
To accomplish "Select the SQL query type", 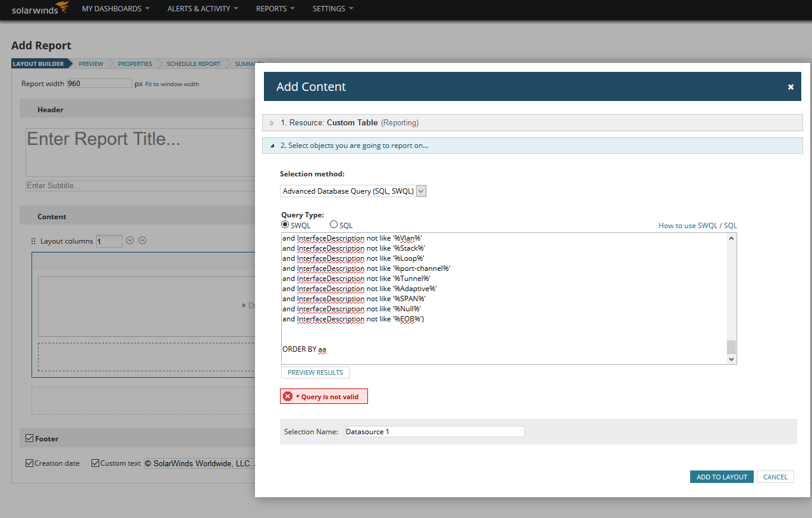I will point(334,225).
